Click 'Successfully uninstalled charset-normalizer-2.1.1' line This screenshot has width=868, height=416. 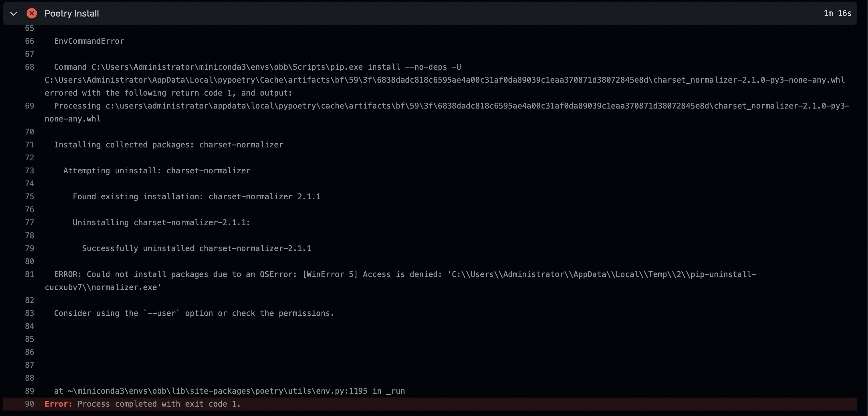pyautogui.click(x=197, y=248)
